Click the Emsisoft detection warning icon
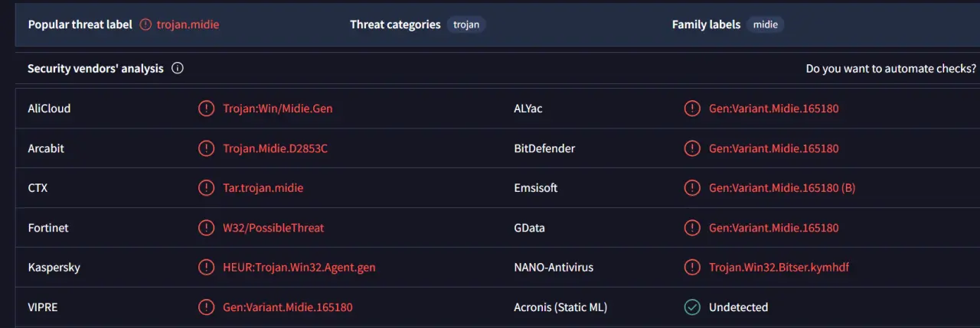Viewport: 980px width, 328px height. point(692,188)
